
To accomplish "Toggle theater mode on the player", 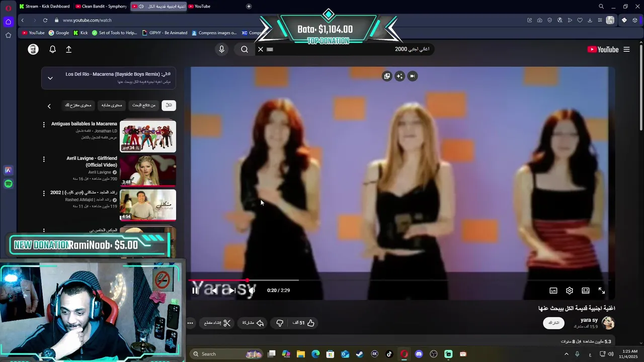I will click(x=586, y=291).
